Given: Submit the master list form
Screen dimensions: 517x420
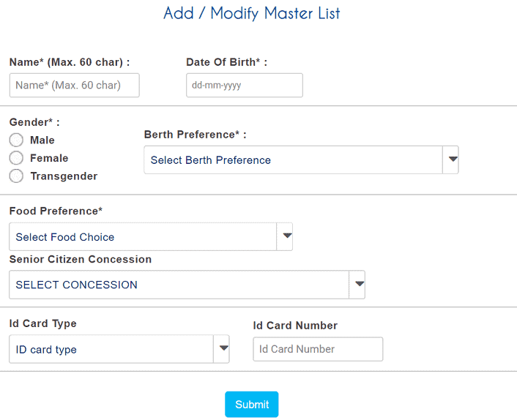Looking at the screenshot, I should (x=252, y=404).
